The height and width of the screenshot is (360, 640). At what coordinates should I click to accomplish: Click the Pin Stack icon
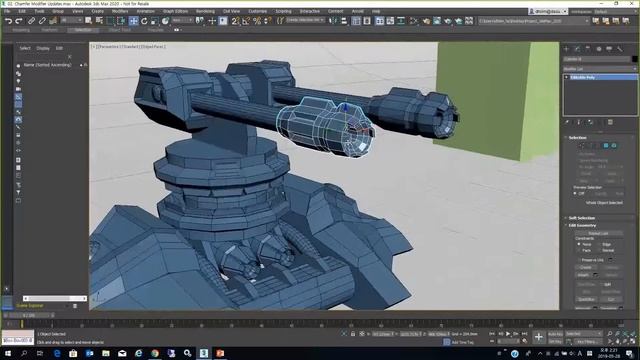pyautogui.click(x=567, y=122)
